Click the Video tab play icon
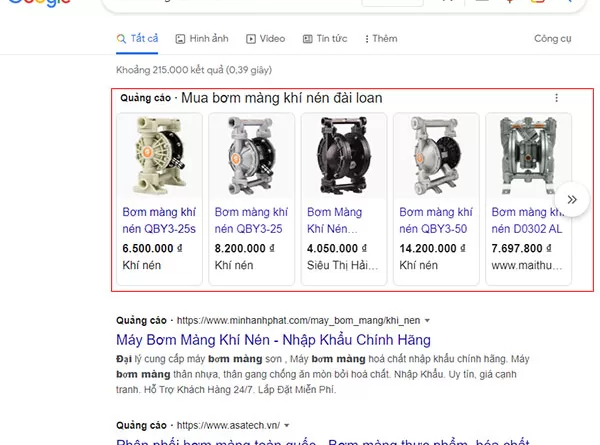Viewport: 600px width, 445px height. (251, 39)
